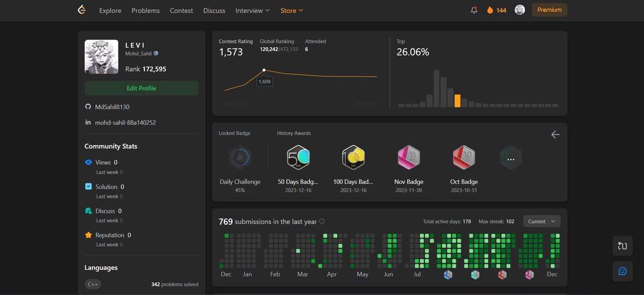Open the Discuss tab
This screenshot has width=644, height=295.
214,10
